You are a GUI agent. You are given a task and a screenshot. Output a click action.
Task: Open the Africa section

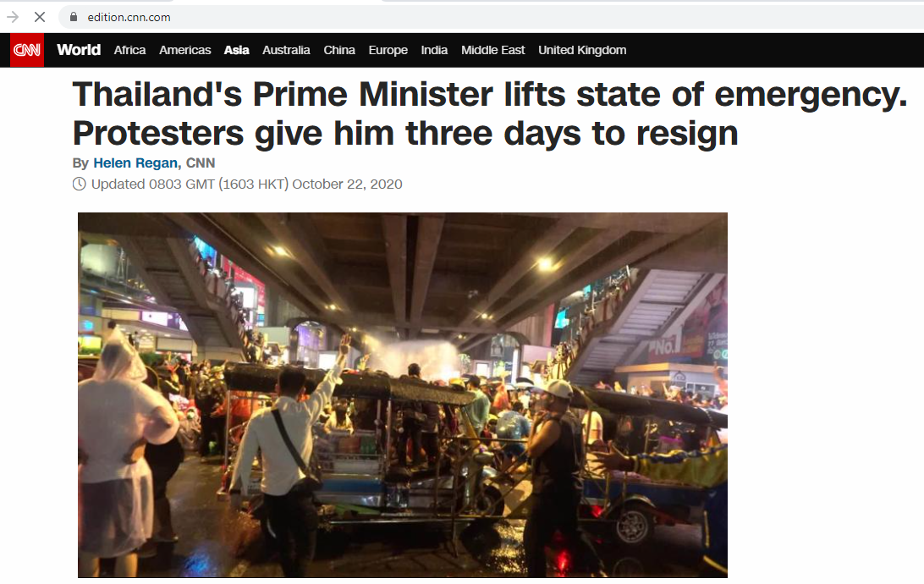[x=129, y=50]
